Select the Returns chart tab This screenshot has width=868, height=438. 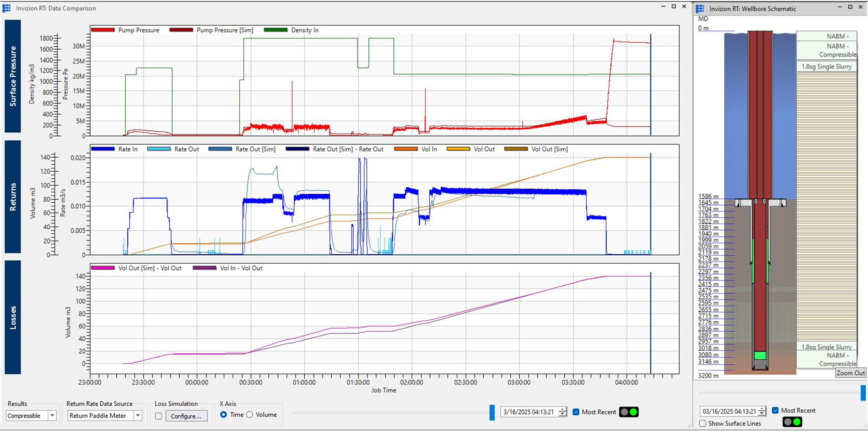pos(13,197)
